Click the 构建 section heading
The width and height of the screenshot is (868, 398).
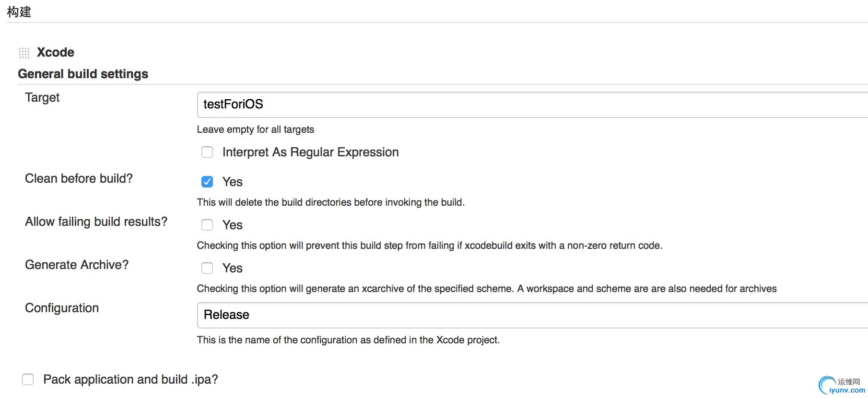coord(19,12)
